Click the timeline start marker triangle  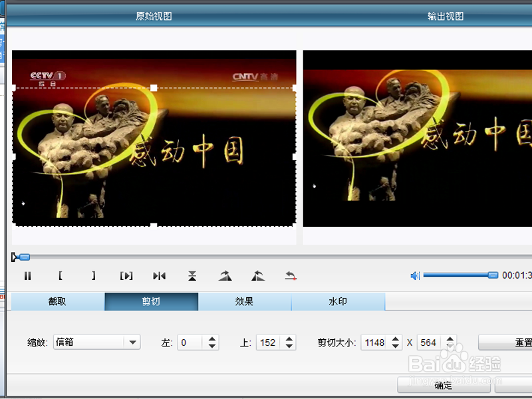tap(14, 257)
